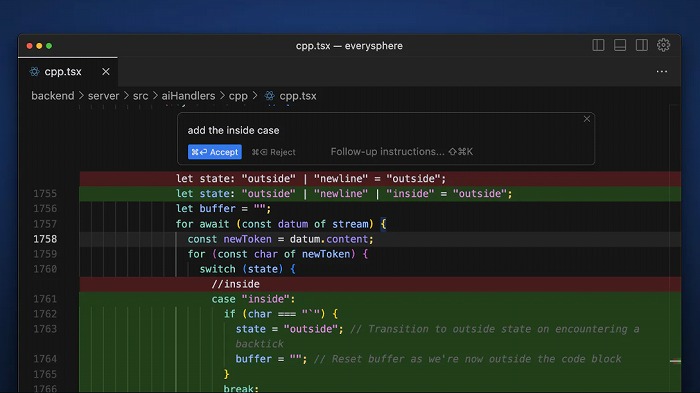Screen dimensions: 700x393
Task: Toggle the primary left sidebar layout icon
Action: [598, 45]
